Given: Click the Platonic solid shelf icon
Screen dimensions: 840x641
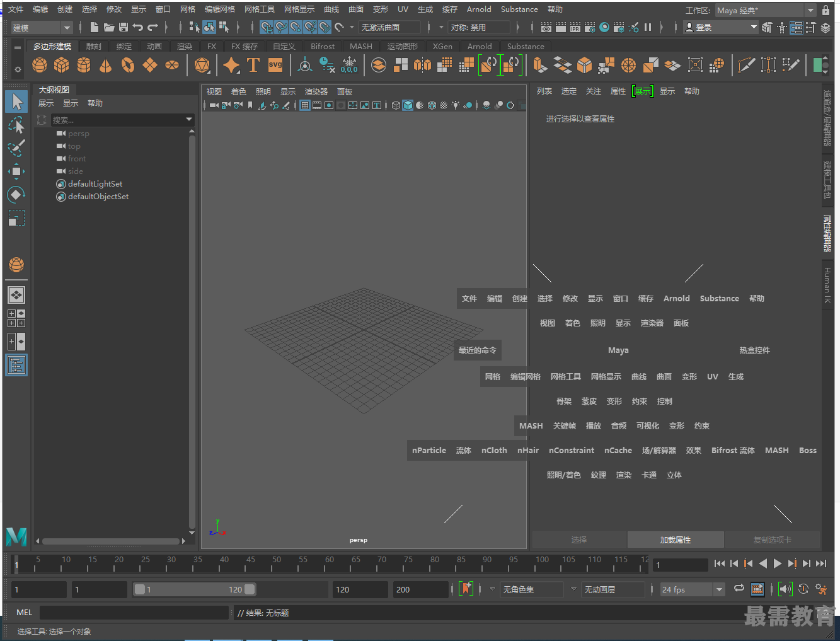Looking at the screenshot, I should pyautogui.click(x=202, y=65).
